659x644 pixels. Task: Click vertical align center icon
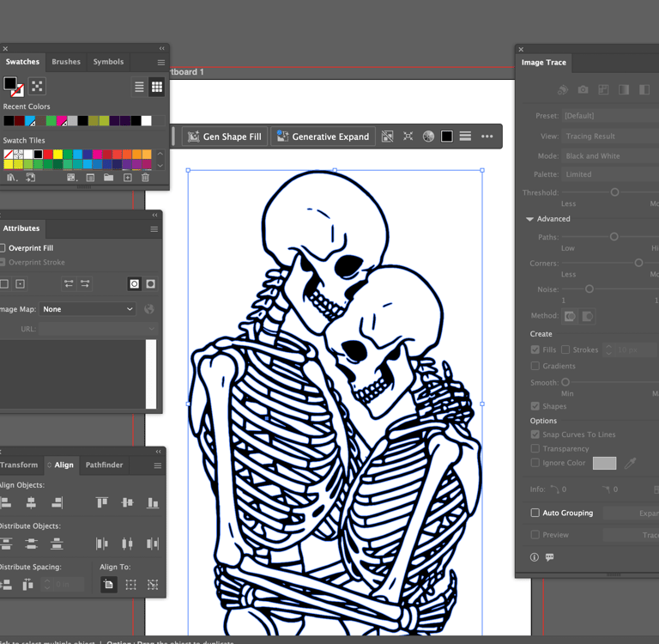coord(127,502)
